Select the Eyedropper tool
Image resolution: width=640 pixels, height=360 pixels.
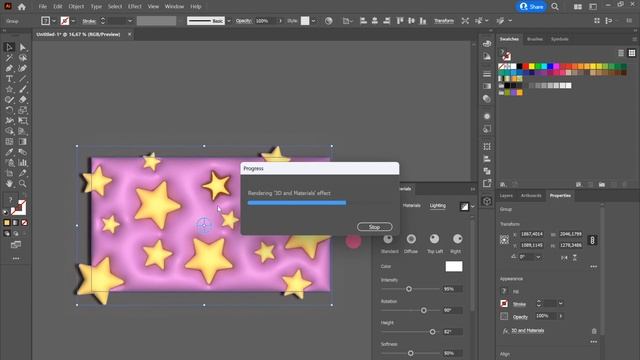[x=9, y=152]
